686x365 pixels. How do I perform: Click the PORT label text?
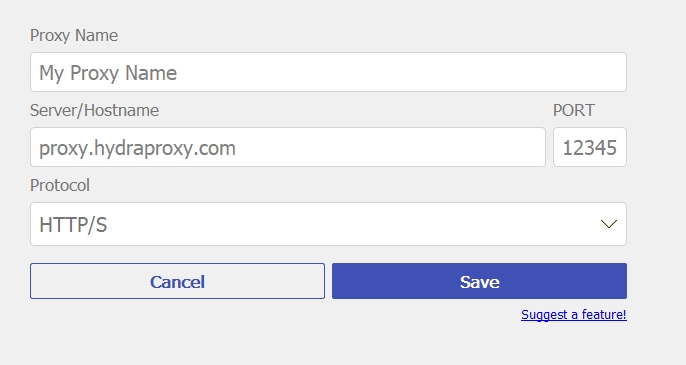point(574,110)
